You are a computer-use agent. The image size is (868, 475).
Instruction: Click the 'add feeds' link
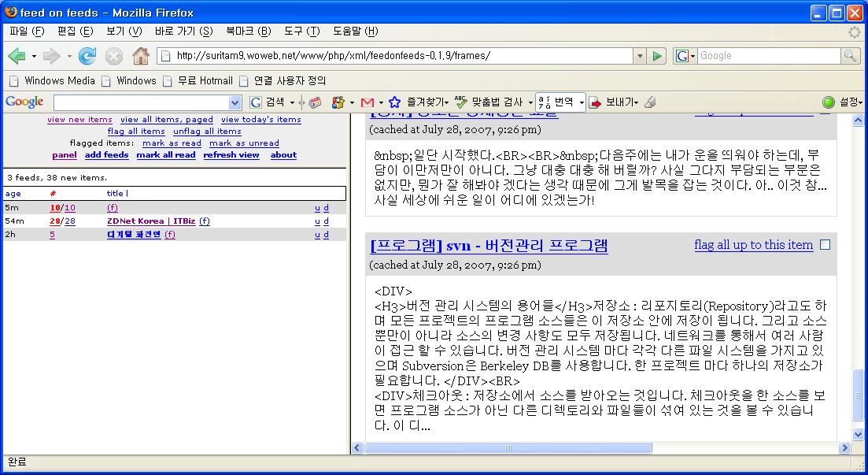[x=106, y=155]
